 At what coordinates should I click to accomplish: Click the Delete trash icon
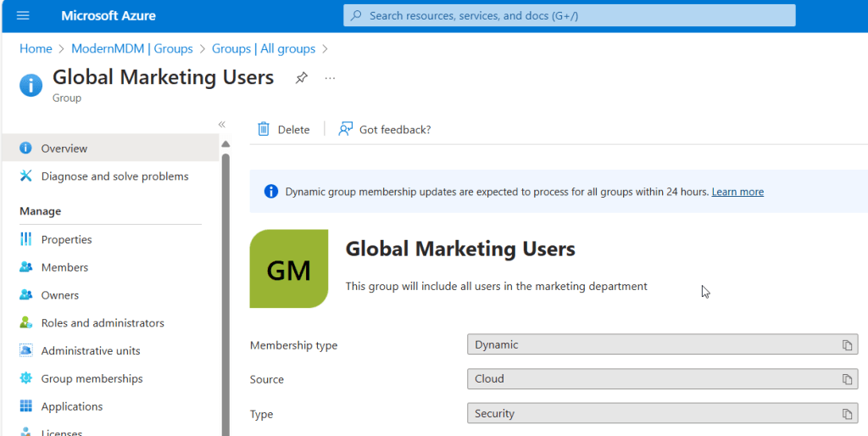264,129
